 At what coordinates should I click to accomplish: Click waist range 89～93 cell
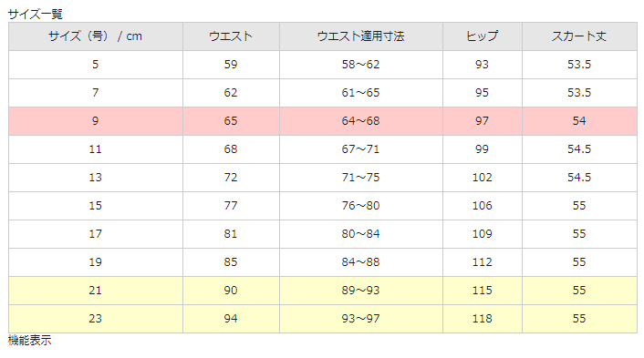click(361, 291)
